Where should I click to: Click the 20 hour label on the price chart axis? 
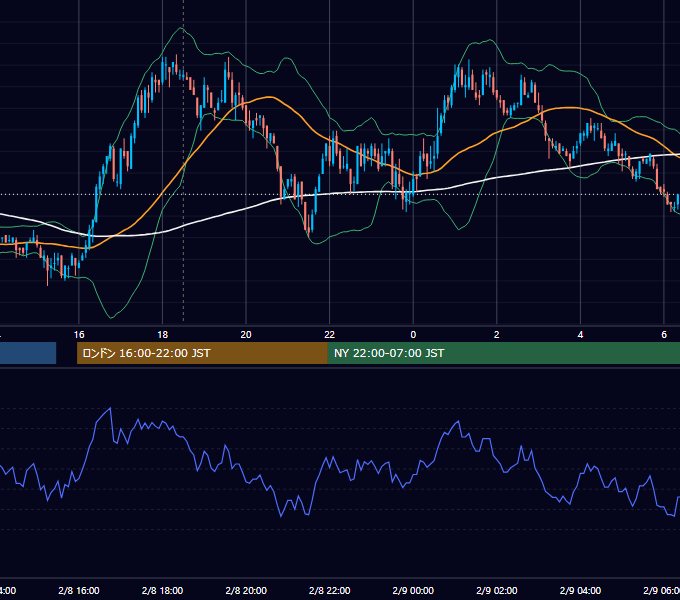(246, 335)
